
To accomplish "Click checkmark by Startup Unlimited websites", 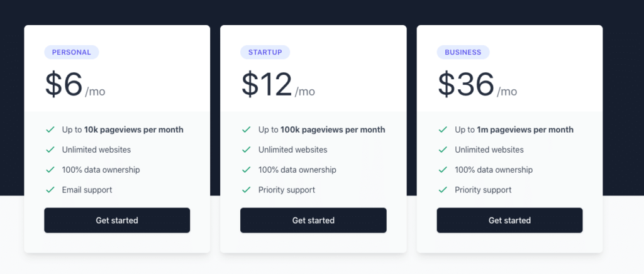I will (247, 150).
